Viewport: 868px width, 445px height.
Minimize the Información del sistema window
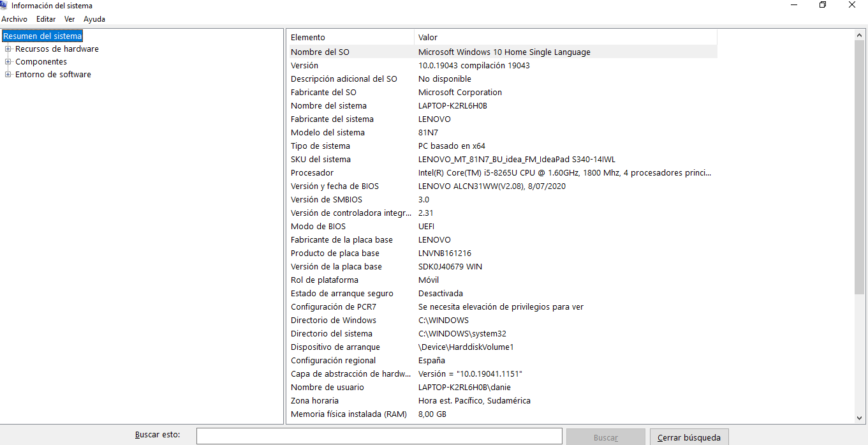click(794, 5)
